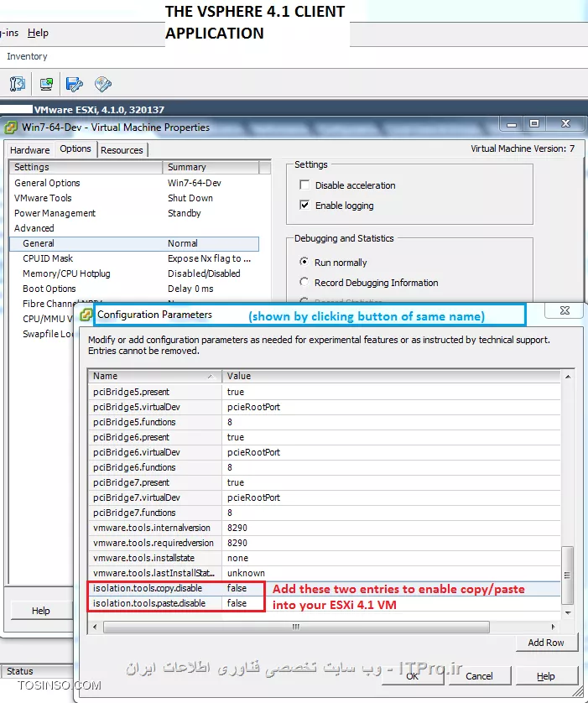This screenshot has width=588, height=703.
Task: Select General Options in settings list
Action: (134, 183)
